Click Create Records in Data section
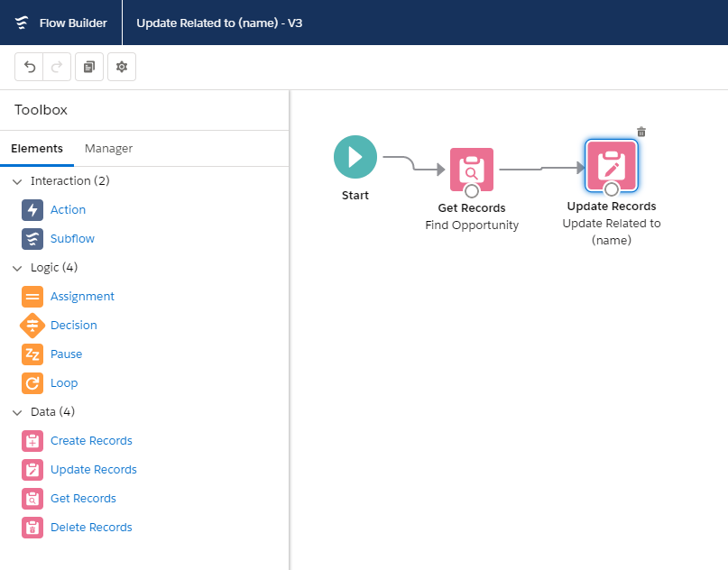Viewport: 728px width, 570px height. pos(91,441)
